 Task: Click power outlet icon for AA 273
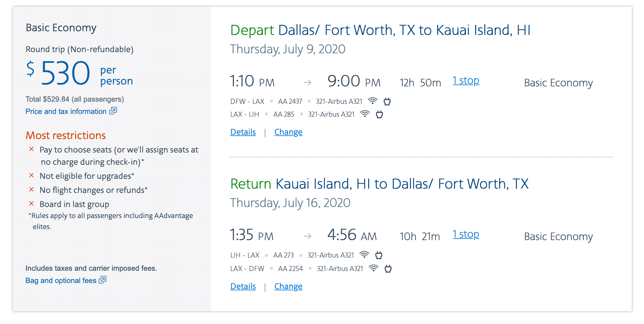(x=379, y=255)
